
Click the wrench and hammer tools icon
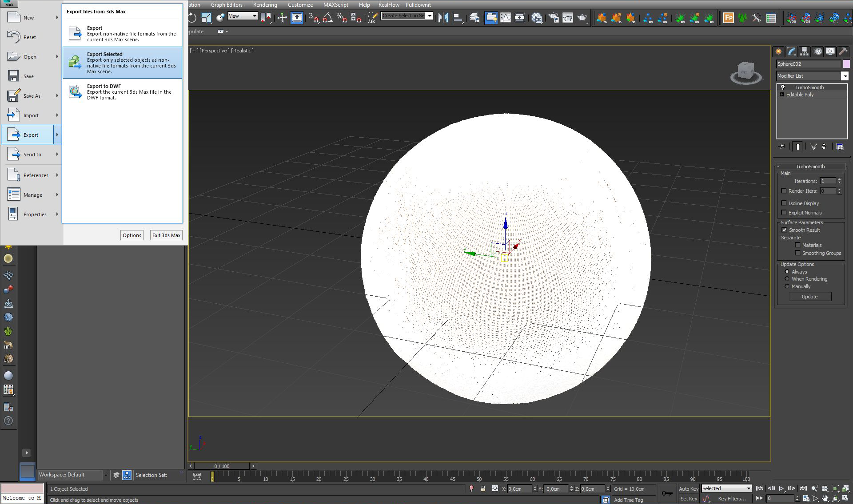click(757, 18)
